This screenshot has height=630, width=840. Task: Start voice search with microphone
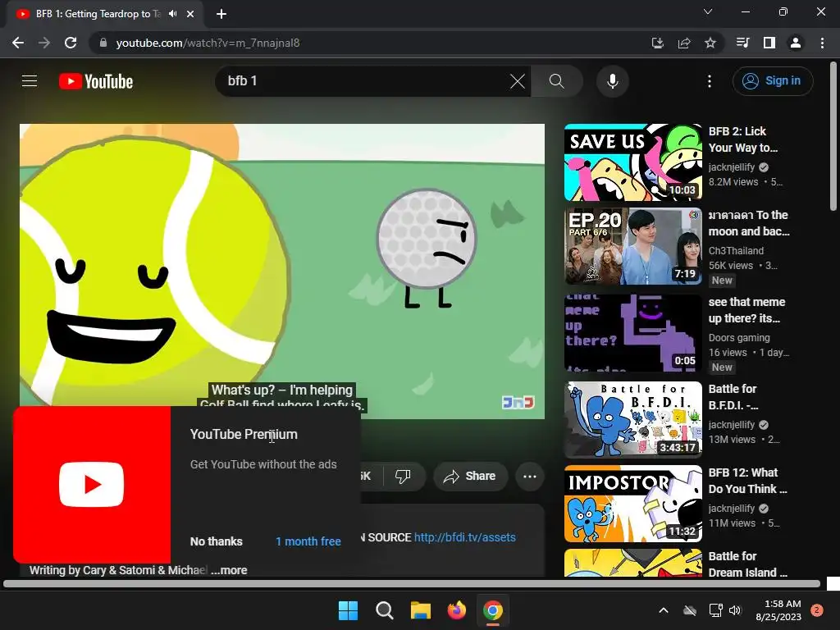point(612,81)
